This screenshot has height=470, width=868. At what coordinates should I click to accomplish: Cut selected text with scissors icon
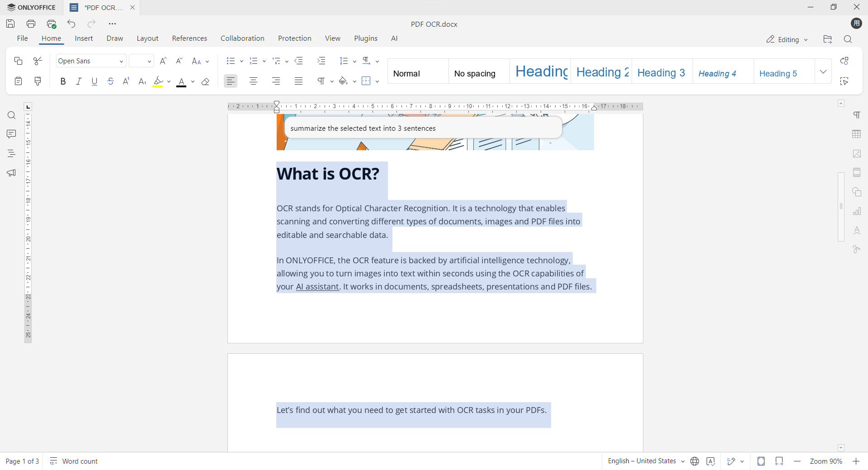[38, 61]
